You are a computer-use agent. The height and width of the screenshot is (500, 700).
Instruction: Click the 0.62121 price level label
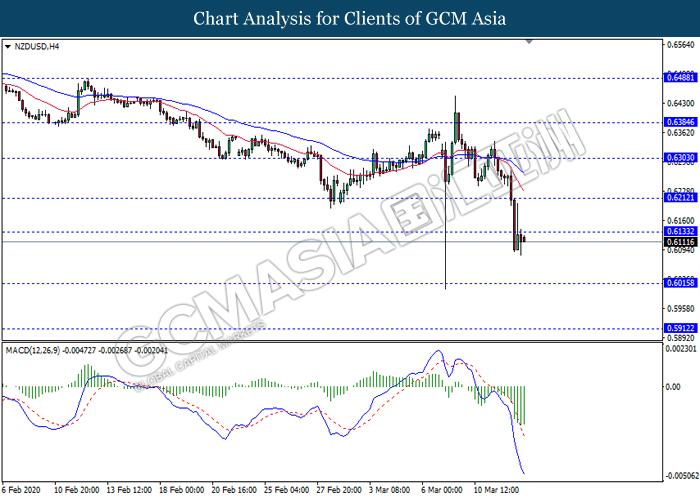(x=680, y=198)
